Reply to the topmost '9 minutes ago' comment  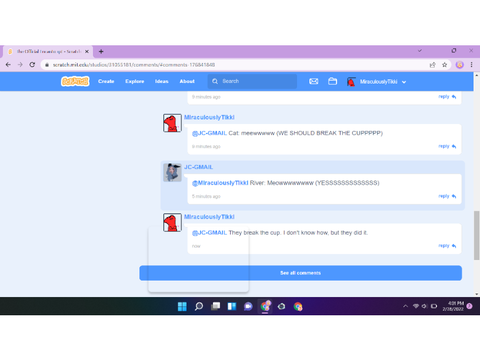[447, 97]
